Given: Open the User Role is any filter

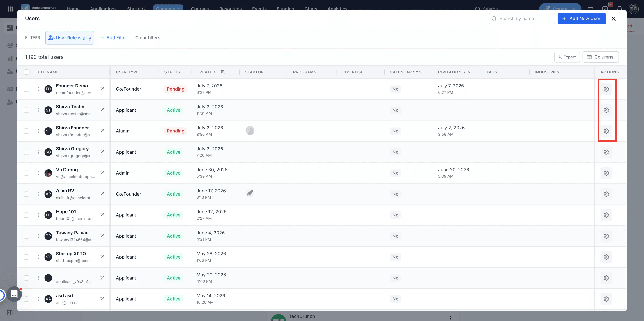Looking at the screenshot, I should 70,38.
